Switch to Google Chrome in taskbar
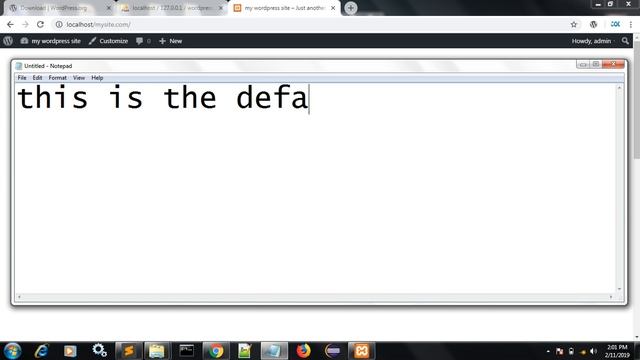Viewport: 640px width, 360px height. pos(216,351)
